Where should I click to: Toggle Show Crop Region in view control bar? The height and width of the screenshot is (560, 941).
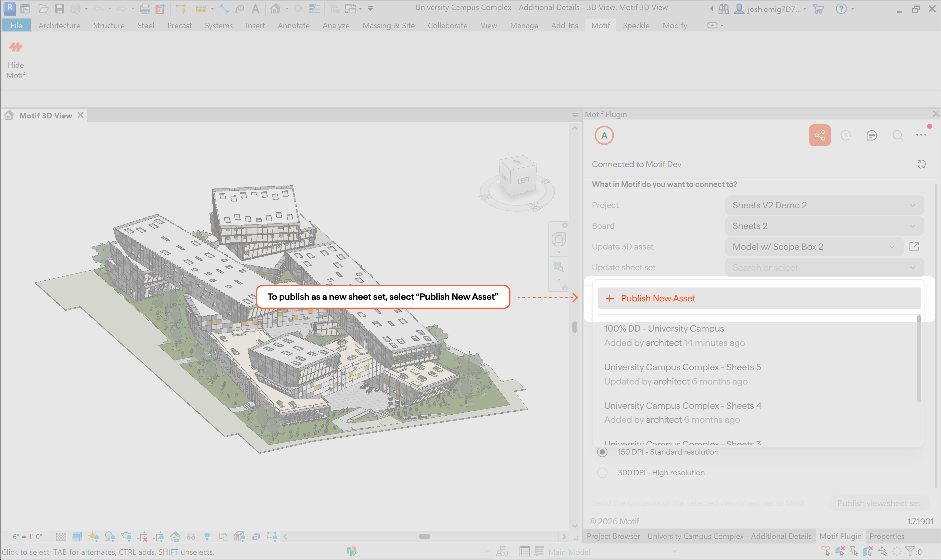158,536
